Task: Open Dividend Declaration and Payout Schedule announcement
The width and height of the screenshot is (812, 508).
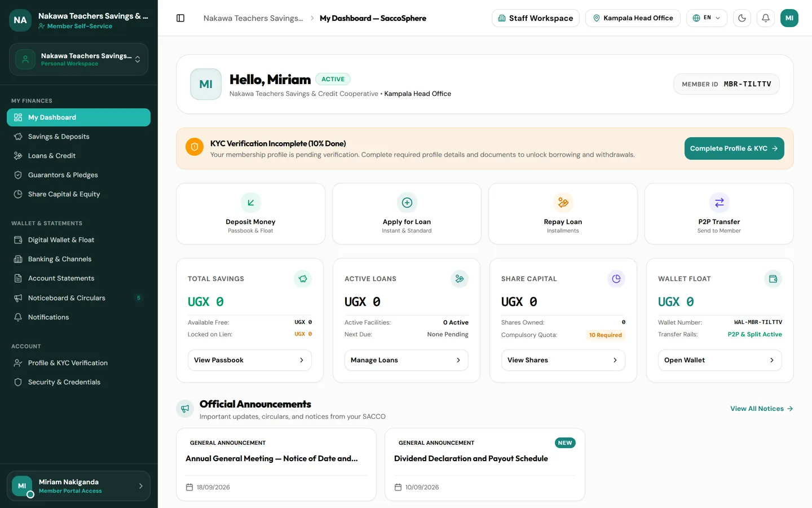Action: pyautogui.click(x=485, y=465)
